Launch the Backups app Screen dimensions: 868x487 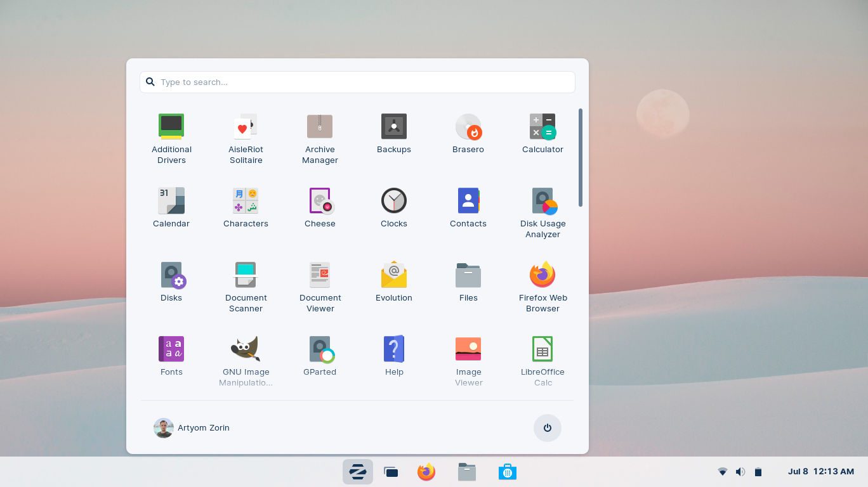click(x=394, y=134)
